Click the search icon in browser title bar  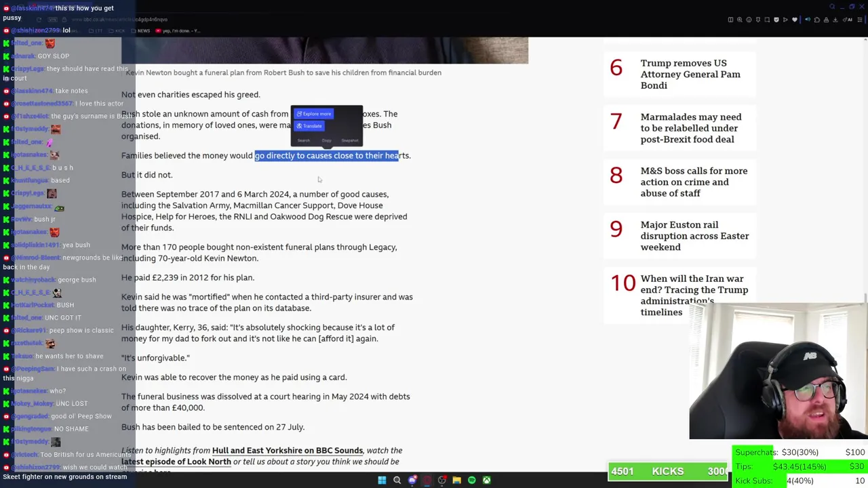pyautogui.click(x=832, y=6)
